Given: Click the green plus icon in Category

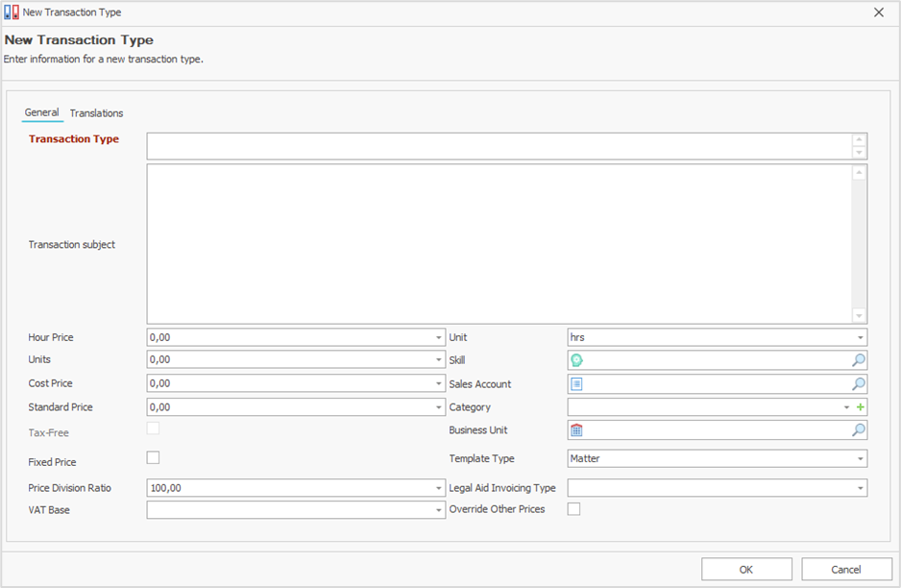Looking at the screenshot, I should pos(861,407).
